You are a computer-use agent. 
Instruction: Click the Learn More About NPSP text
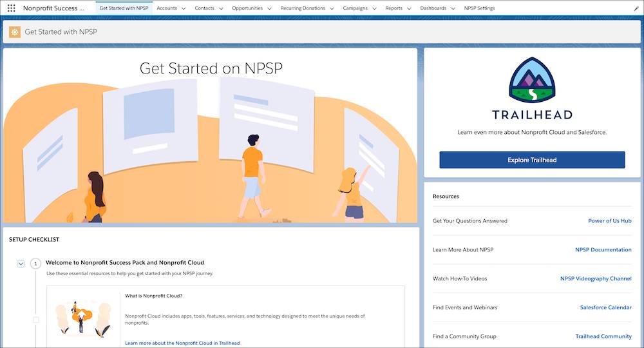pos(463,249)
